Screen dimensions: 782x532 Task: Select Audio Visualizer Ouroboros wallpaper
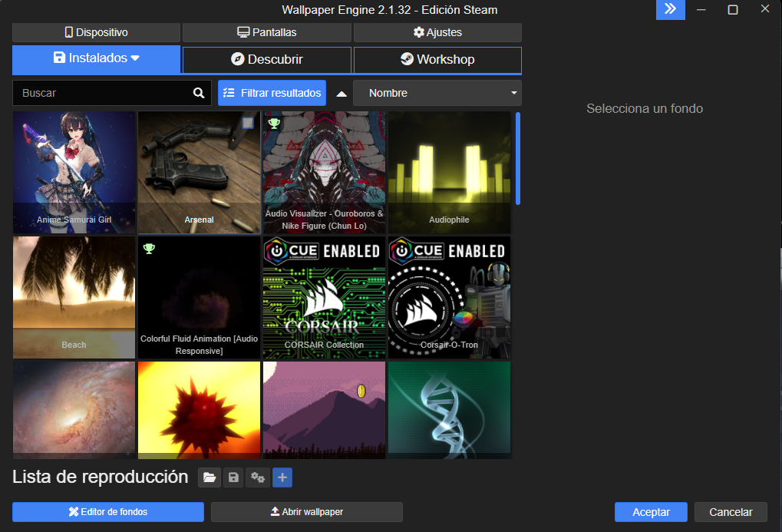tap(324, 172)
